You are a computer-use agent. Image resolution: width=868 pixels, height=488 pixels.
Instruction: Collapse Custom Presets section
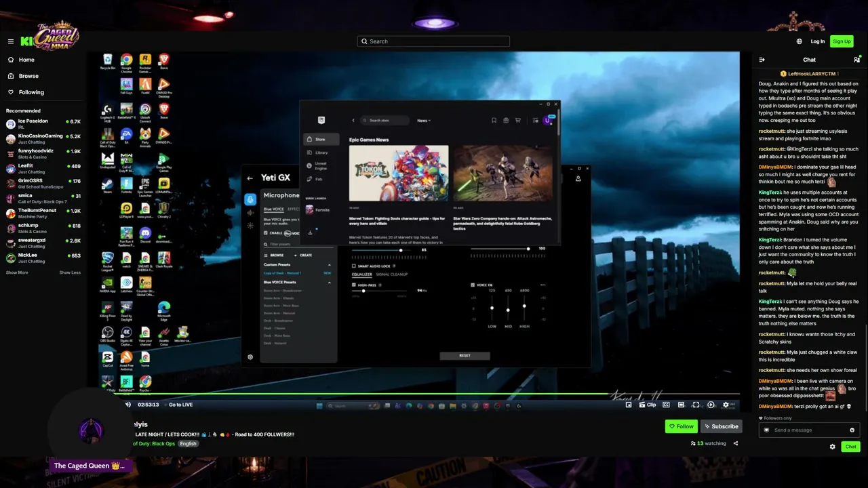tap(330, 264)
